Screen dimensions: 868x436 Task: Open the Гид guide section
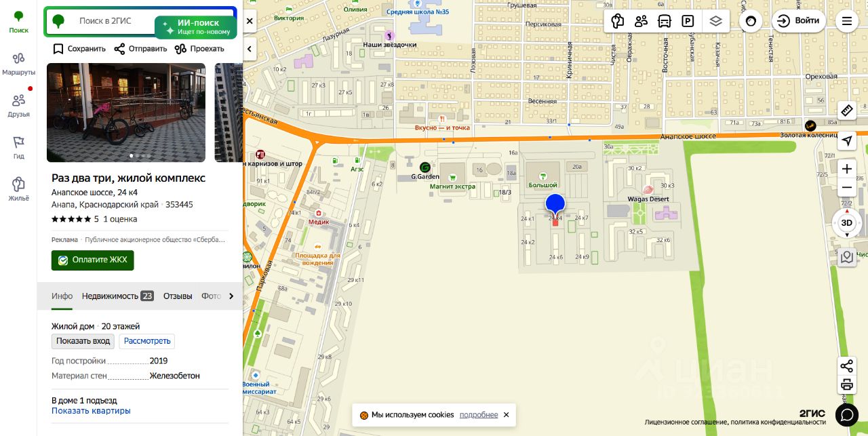[18, 148]
